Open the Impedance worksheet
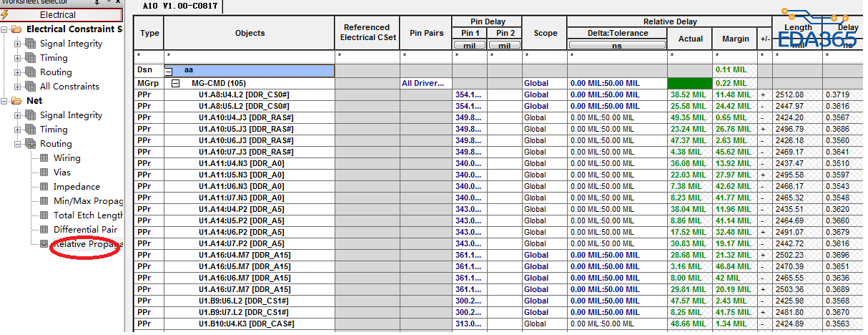This screenshot has height=335, width=868. 77,187
